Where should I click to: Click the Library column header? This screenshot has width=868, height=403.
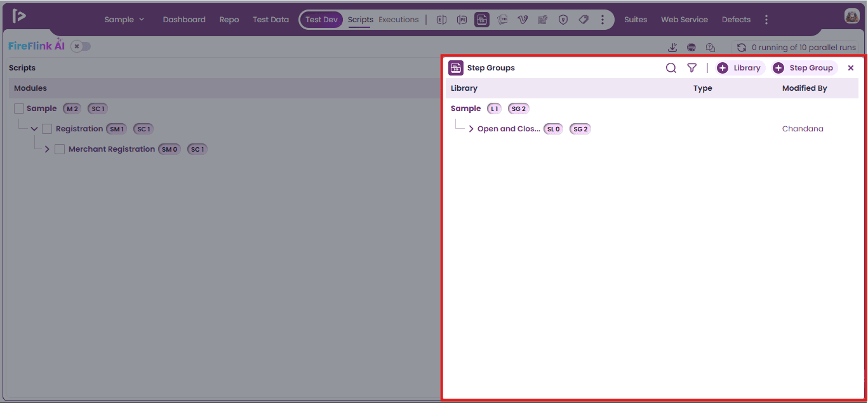click(464, 88)
